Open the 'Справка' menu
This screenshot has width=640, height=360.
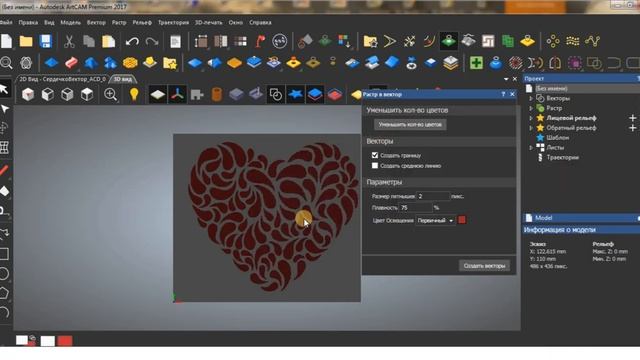260,22
